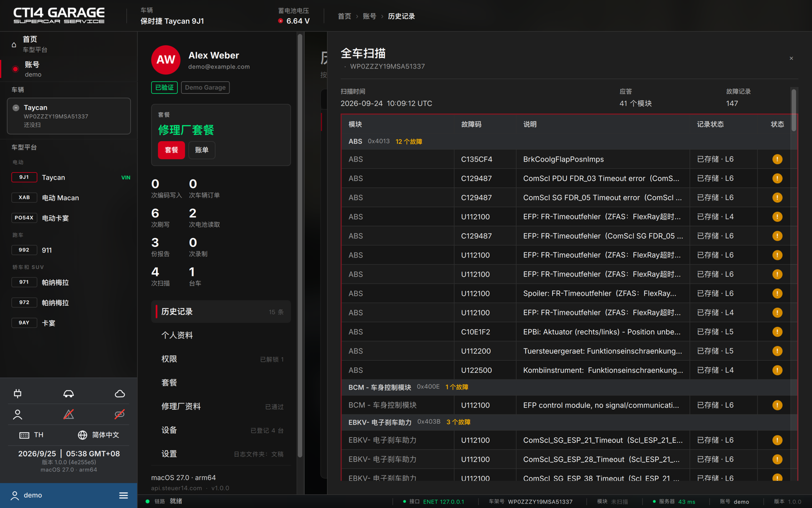Screen dimensions: 812x508
Task: Click the warning icon on the U112200 row
Action: click(777, 351)
